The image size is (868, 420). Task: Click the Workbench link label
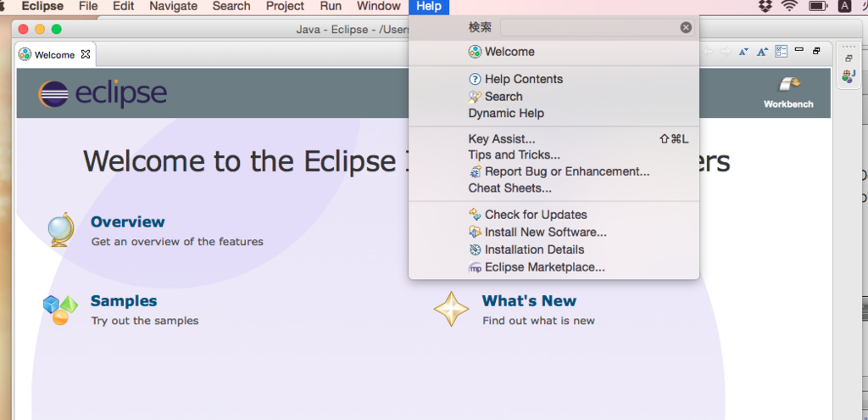point(789,104)
